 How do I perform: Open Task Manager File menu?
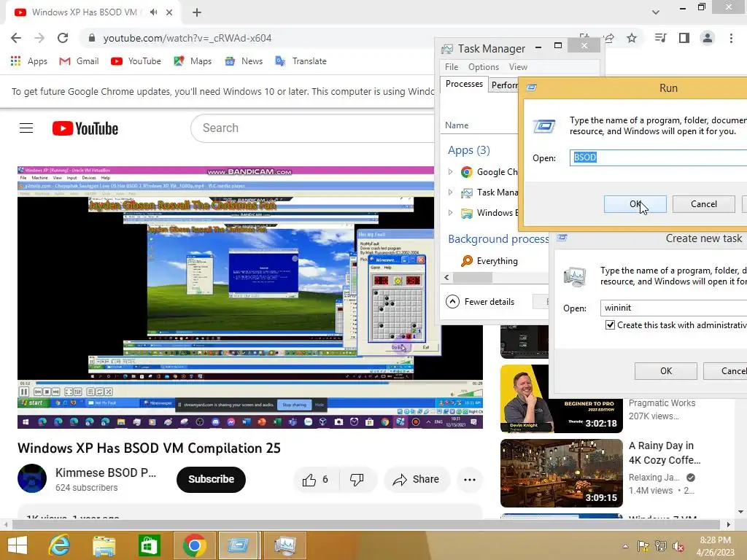pyautogui.click(x=451, y=67)
